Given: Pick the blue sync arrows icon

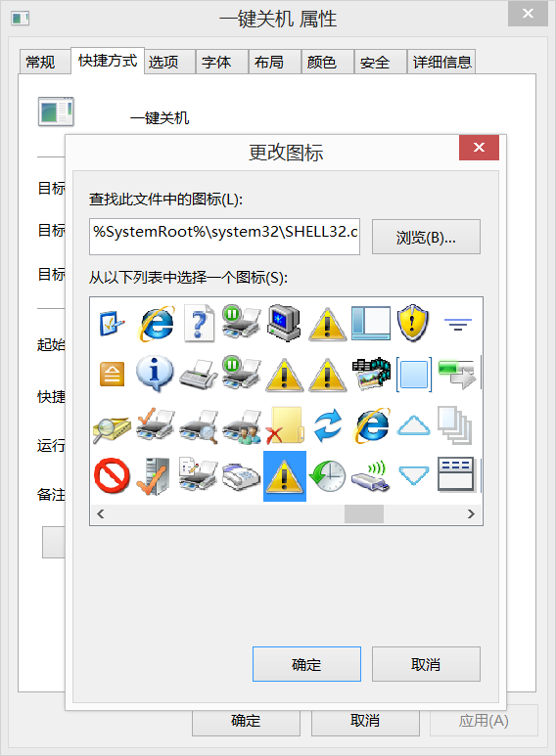Looking at the screenshot, I should (x=328, y=425).
